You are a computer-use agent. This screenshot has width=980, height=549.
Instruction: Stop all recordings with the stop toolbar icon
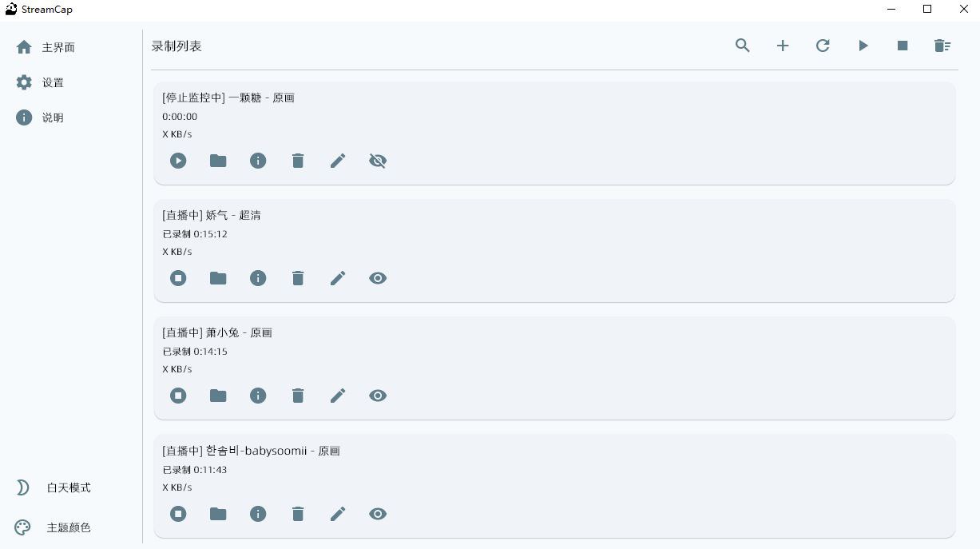coord(903,46)
